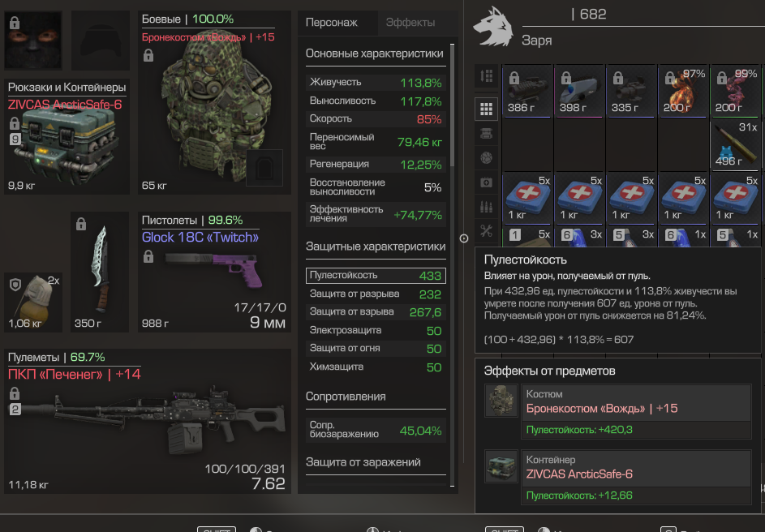The image size is (765, 532).
Task: Click the sort inventory icon
Action: 486,76
